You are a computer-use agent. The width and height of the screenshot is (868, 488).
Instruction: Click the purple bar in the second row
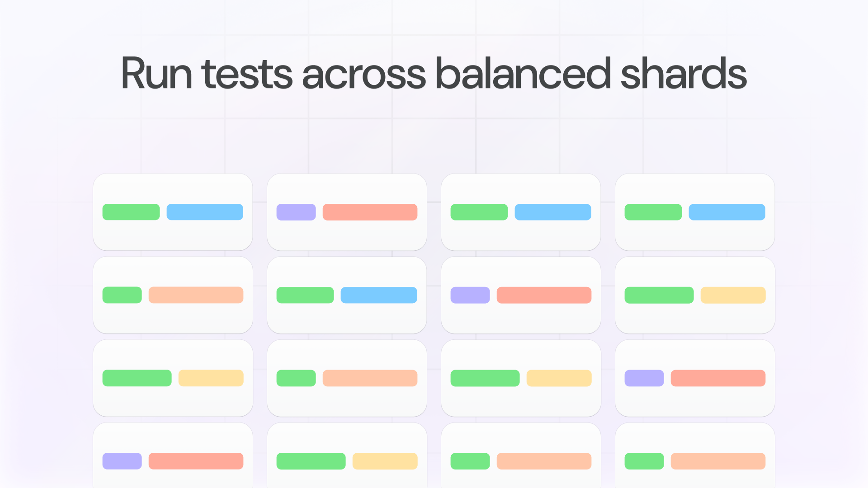pyautogui.click(x=470, y=295)
